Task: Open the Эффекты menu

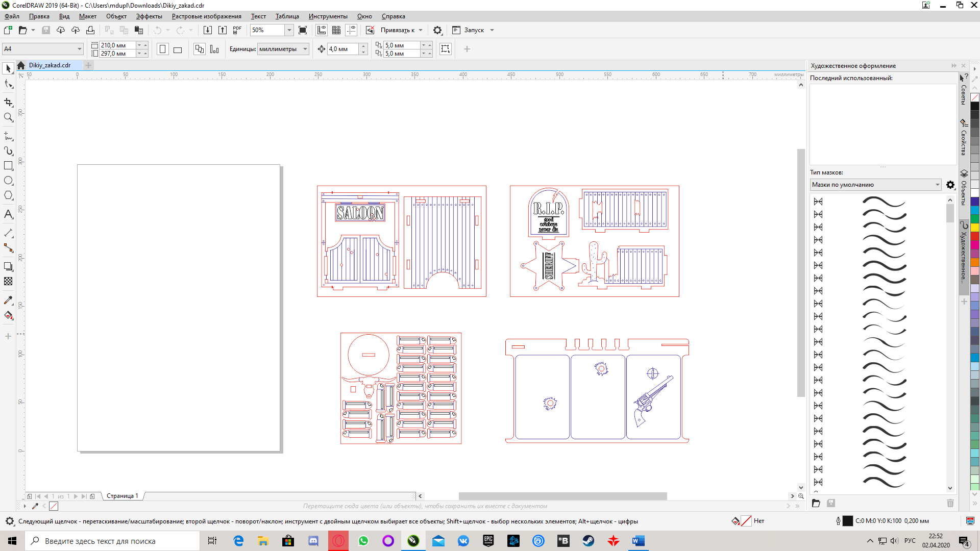Action: 149,16
